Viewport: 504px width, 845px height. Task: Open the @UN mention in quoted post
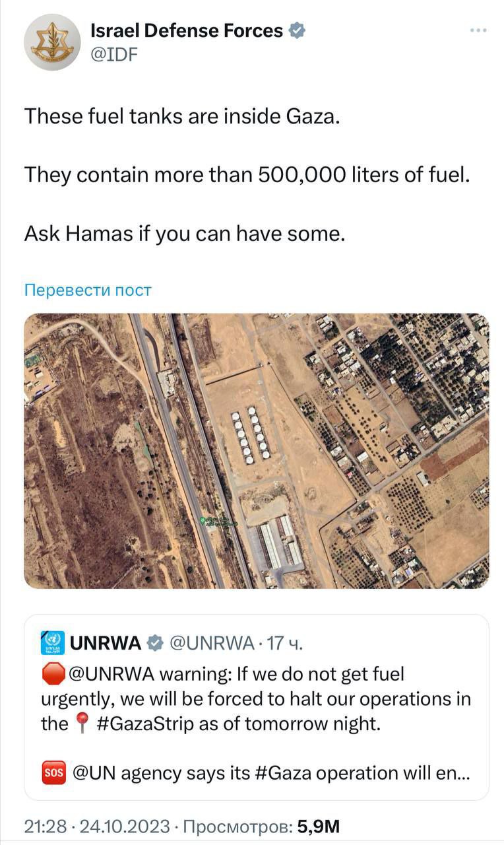tap(94, 772)
